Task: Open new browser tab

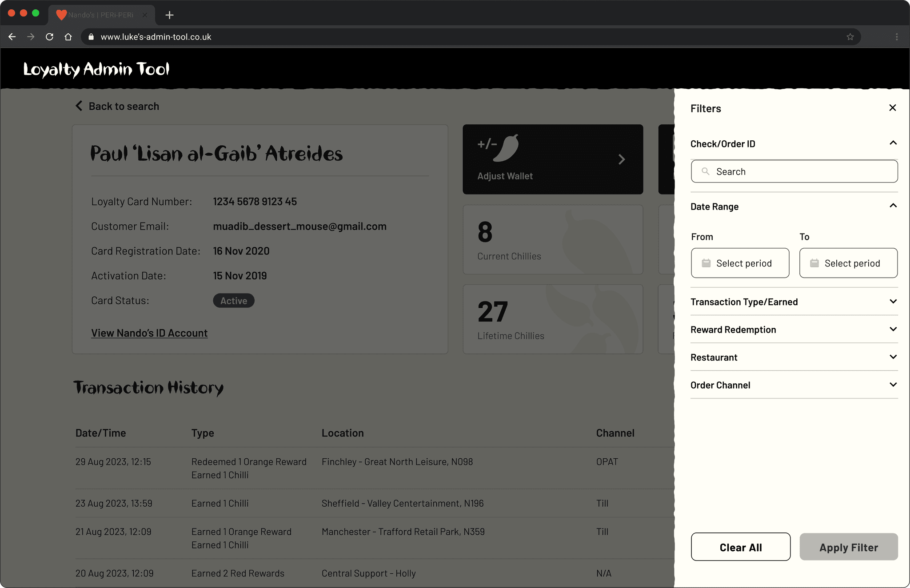Action: click(169, 15)
